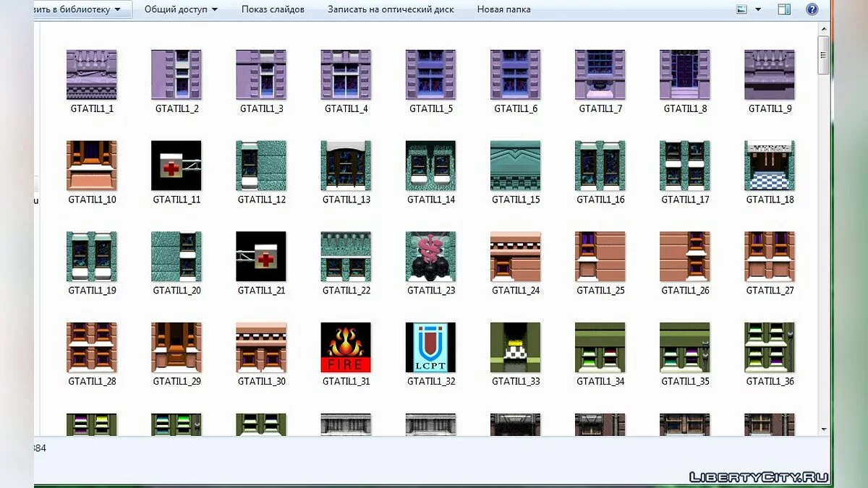Viewport: 868px width, 488px height.
Task: Open Windows Explorer help
Action: (812, 9)
